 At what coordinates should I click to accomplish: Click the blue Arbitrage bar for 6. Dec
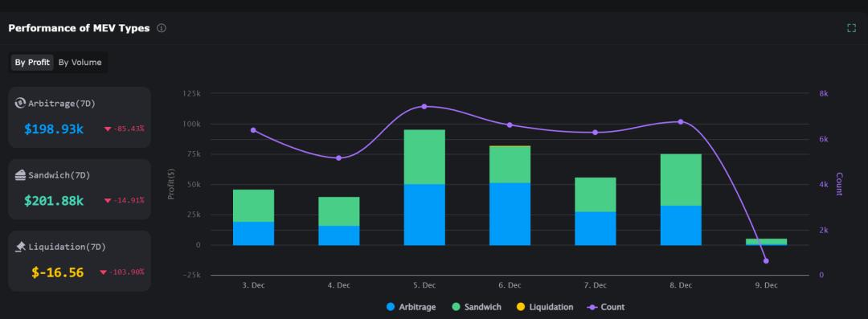pyautogui.click(x=510, y=215)
